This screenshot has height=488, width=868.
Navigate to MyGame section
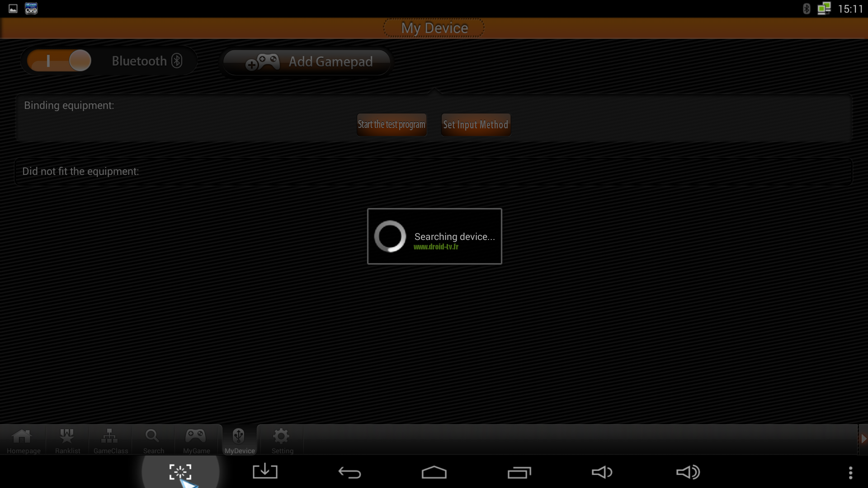196,440
